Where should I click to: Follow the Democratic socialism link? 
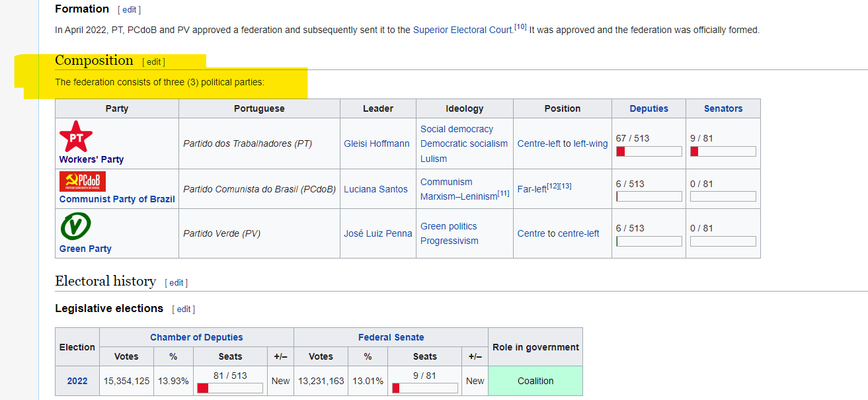click(464, 143)
